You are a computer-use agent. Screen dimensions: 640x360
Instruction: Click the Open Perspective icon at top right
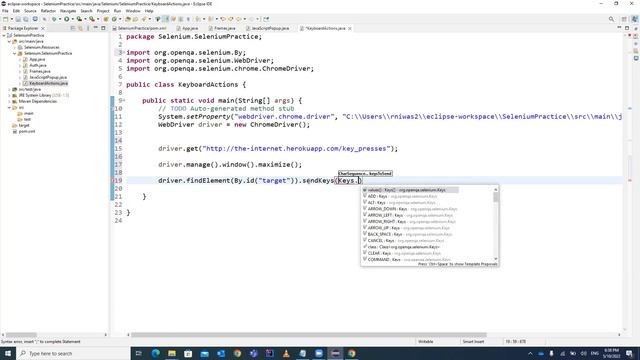point(624,19)
